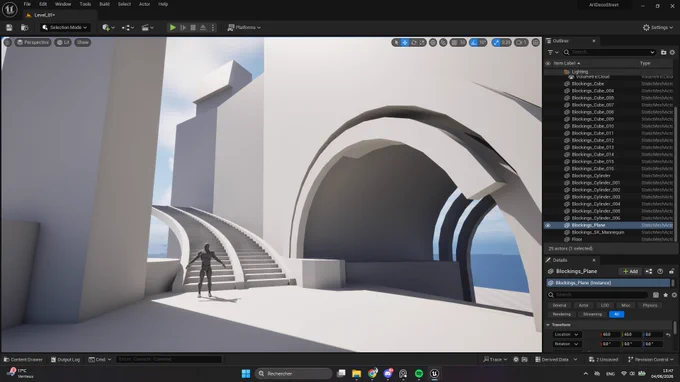Screen dimensions: 680x382
Task: Click the Outliner search field
Action: tap(609, 52)
